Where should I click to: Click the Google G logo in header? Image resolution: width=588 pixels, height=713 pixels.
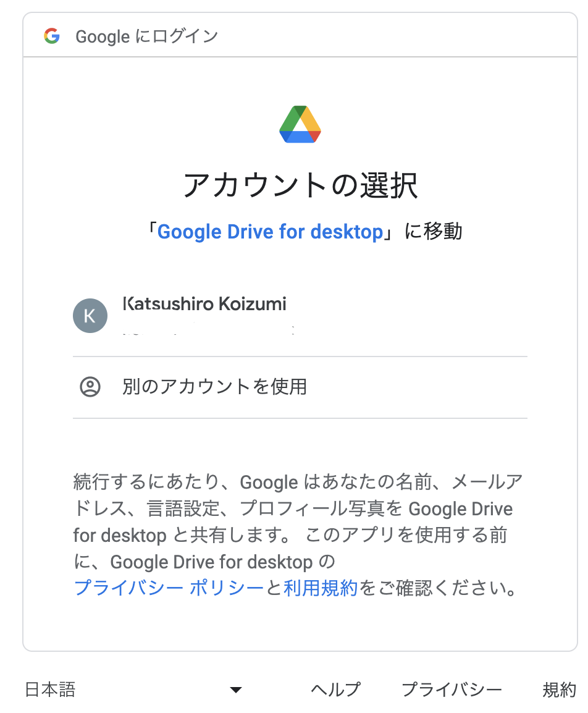click(x=52, y=35)
